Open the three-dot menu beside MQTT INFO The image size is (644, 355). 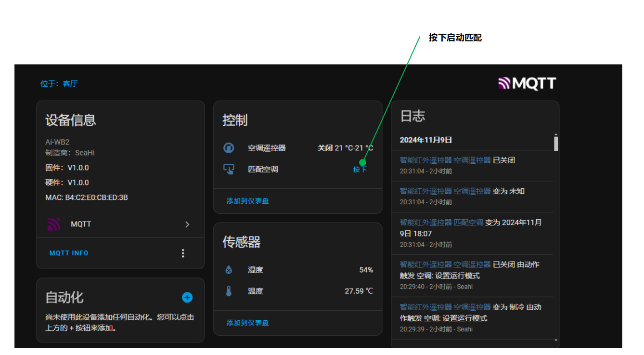183,253
